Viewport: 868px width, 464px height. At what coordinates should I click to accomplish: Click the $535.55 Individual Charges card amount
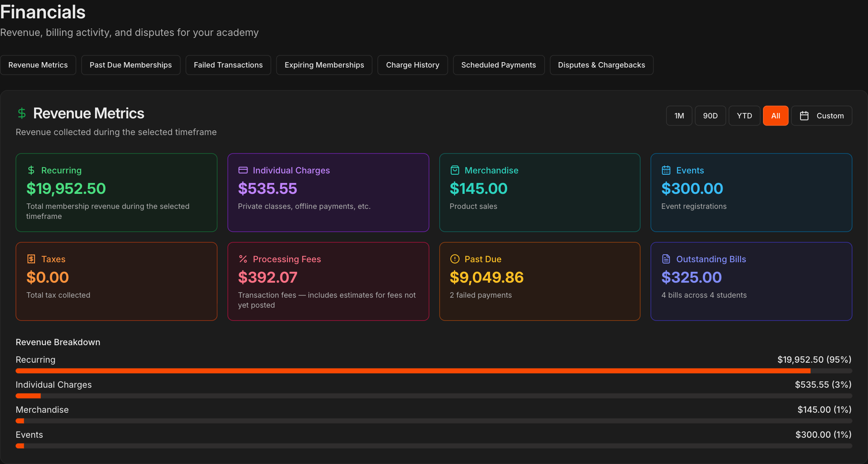[x=268, y=188]
